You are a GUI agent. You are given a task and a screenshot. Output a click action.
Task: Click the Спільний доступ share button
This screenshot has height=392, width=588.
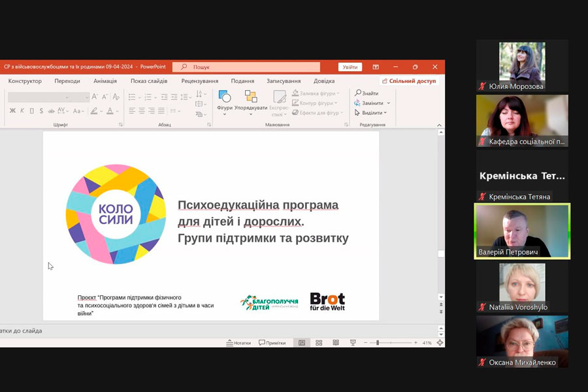tap(409, 81)
